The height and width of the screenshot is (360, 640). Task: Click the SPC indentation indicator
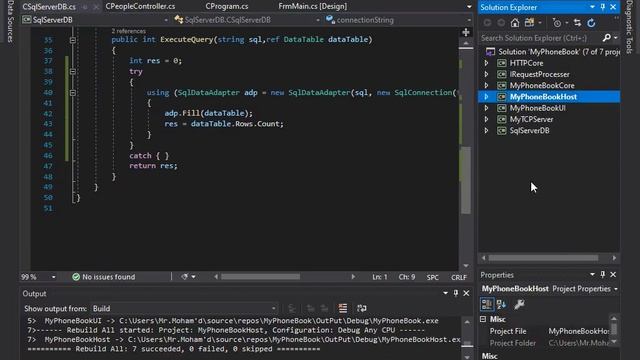[433, 277]
